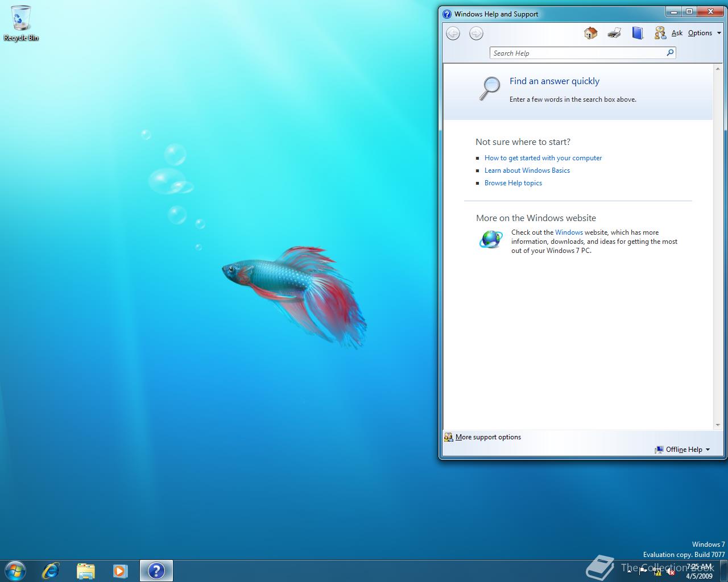The height and width of the screenshot is (582, 728).
Task: Click the Windows Help title bar question icon
Action: click(447, 14)
